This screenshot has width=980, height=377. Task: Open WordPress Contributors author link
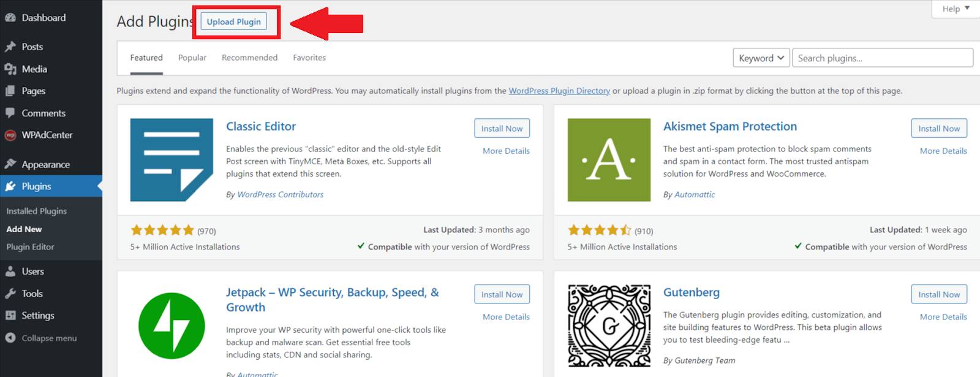coord(280,194)
